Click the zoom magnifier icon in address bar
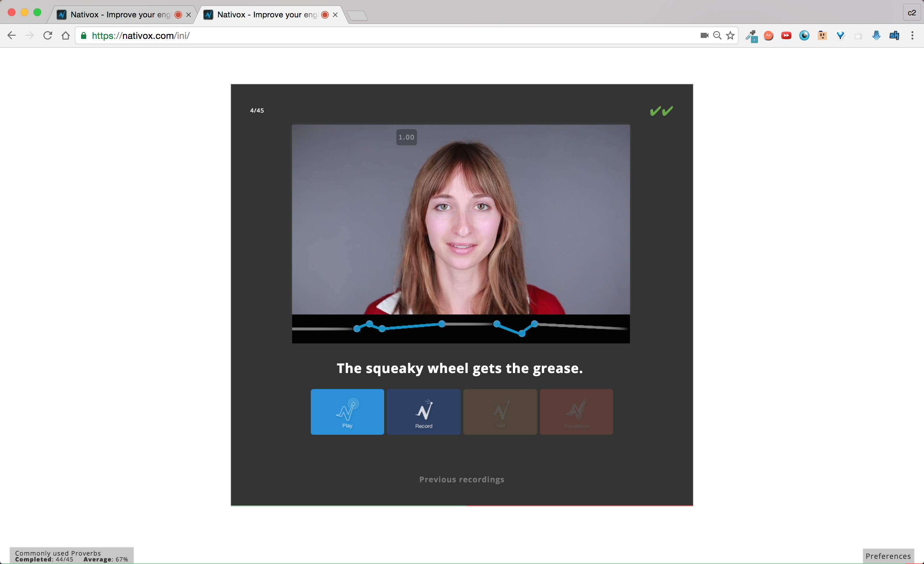924x564 pixels. pyautogui.click(x=717, y=36)
